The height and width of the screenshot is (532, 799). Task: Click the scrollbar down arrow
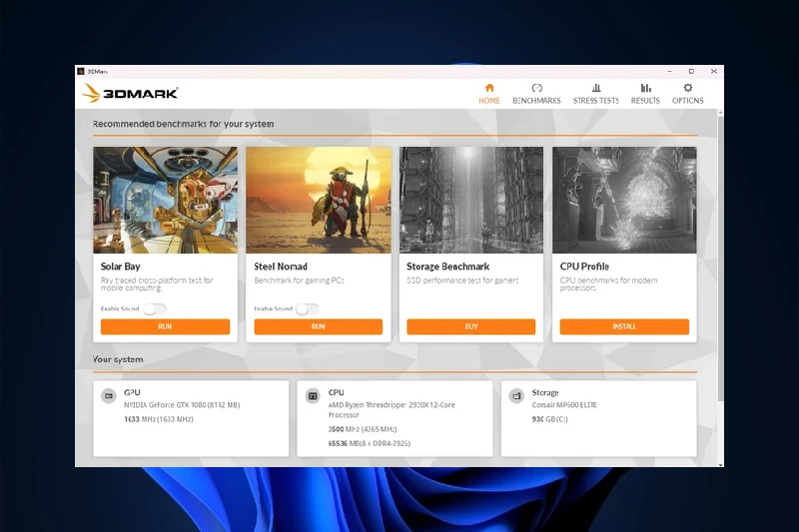pos(720,464)
